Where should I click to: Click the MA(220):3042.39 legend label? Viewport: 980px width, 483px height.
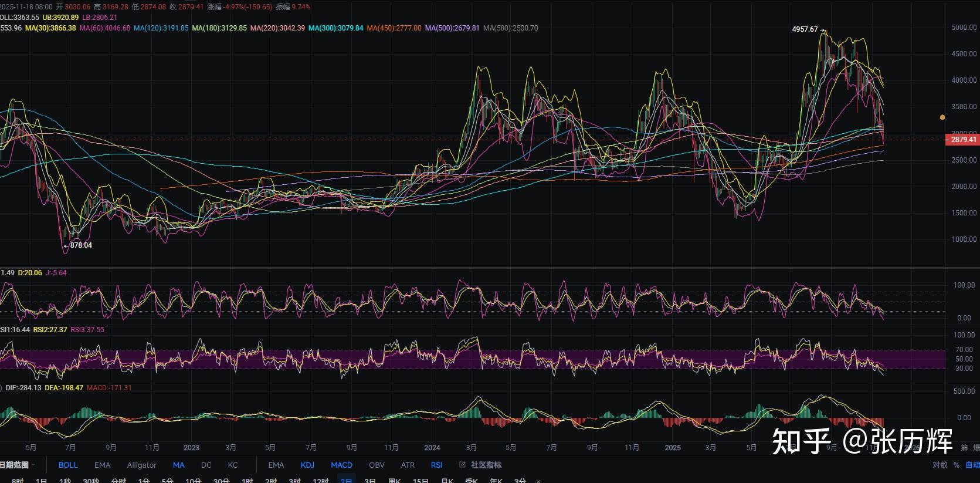tap(277, 28)
